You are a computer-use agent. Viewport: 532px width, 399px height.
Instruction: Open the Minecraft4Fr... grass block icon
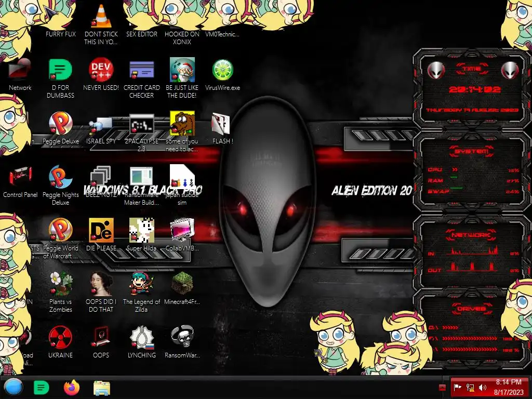(x=182, y=288)
